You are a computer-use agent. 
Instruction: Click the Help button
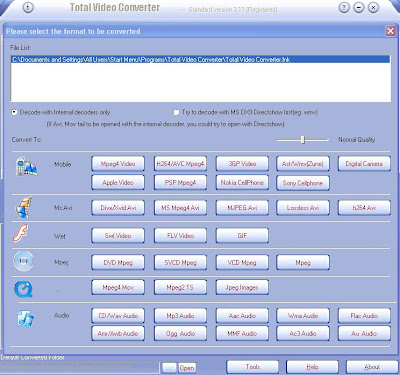pos(312,367)
